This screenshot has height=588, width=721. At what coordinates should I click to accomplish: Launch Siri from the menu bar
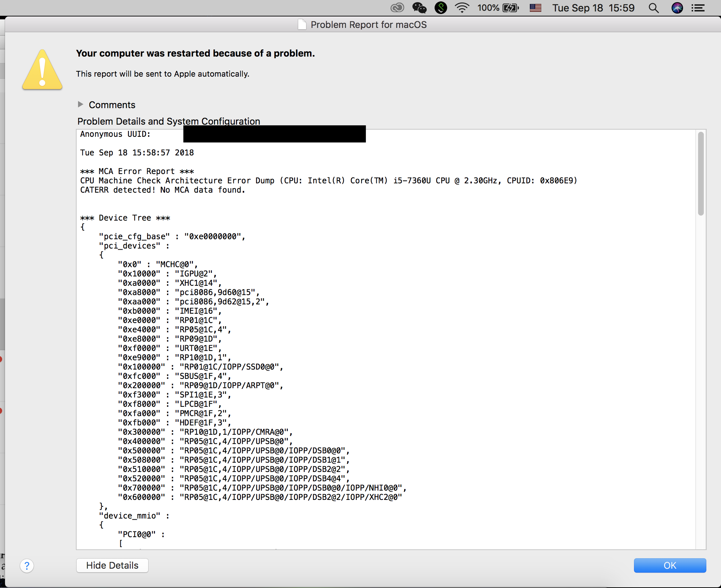click(x=677, y=8)
